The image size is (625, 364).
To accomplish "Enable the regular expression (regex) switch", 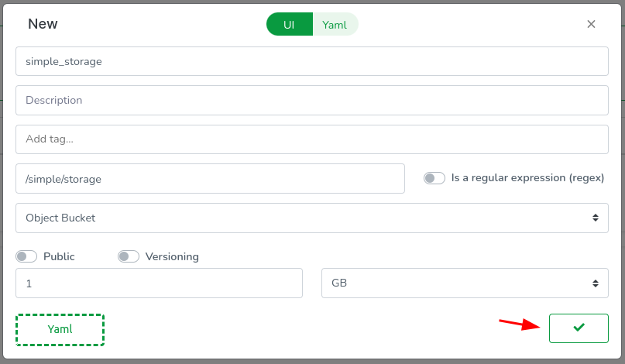I will tap(434, 178).
